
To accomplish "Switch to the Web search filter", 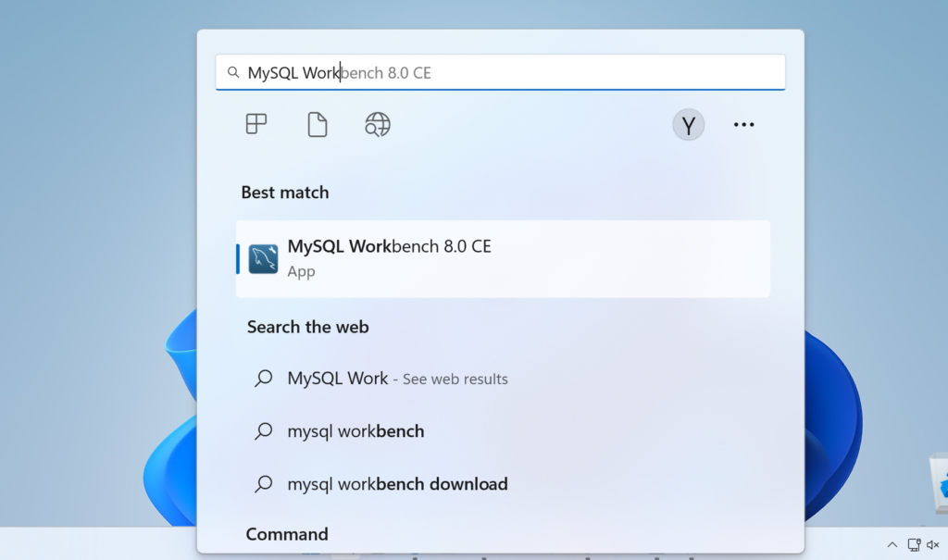I will click(x=377, y=124).
